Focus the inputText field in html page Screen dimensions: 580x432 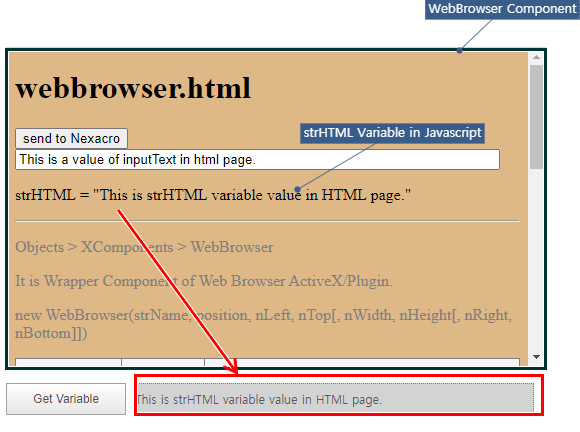[257, 159]
